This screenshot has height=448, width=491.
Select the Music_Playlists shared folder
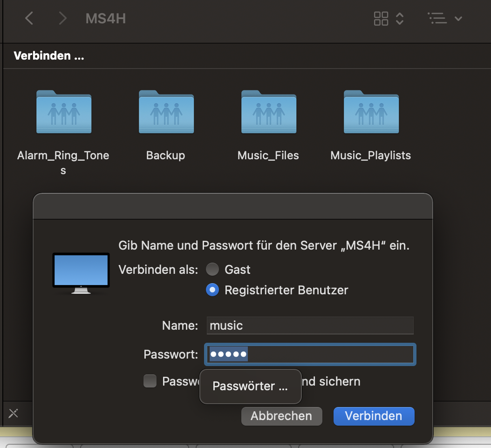click(x=371, y=113)
